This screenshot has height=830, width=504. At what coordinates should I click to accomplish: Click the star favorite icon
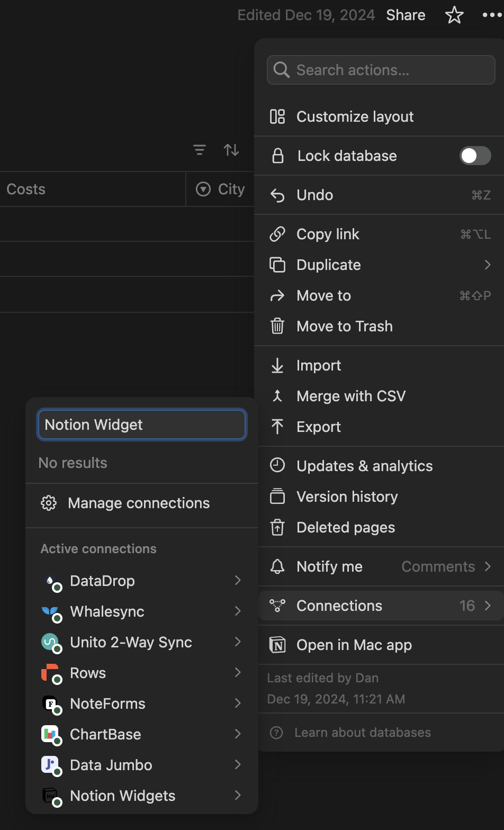(x=454, y=15)
